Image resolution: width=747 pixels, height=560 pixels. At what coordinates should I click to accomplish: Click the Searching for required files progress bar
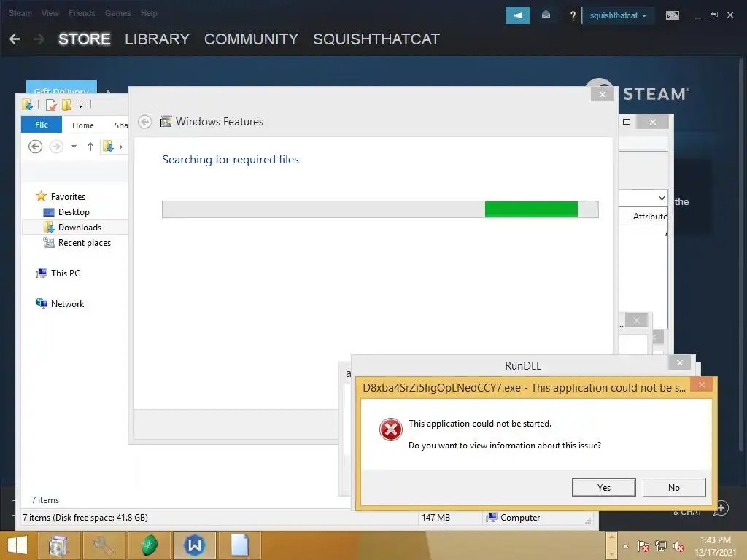click(380, 209)
